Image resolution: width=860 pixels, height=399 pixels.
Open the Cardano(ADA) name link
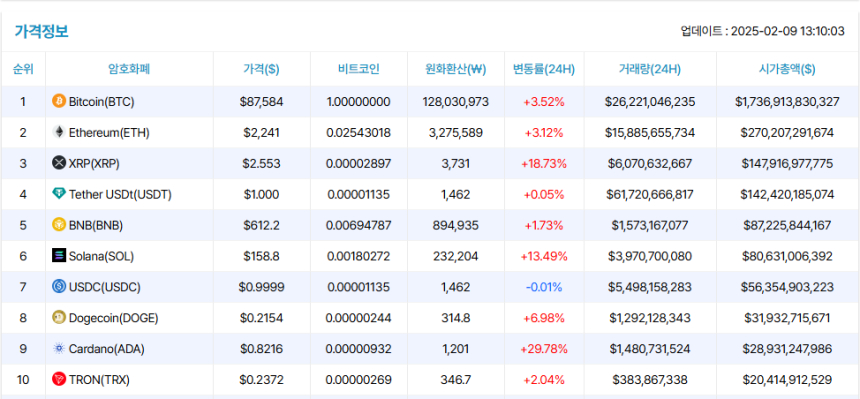point(106,349)
